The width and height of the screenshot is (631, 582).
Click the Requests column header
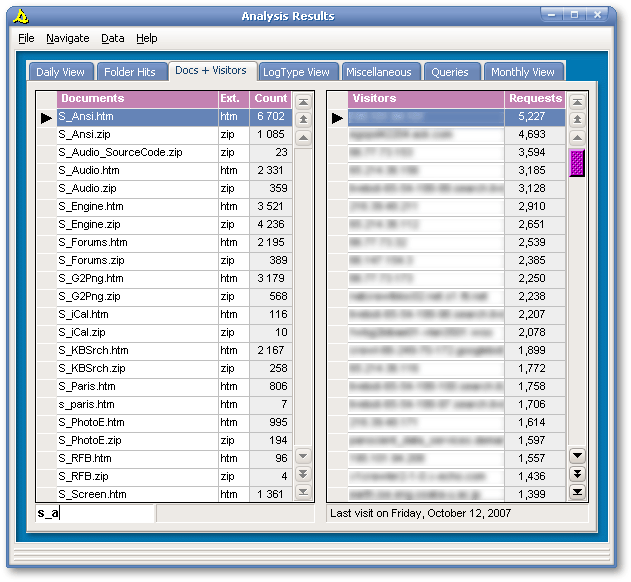pyautogui.click(x=535, y=99)
